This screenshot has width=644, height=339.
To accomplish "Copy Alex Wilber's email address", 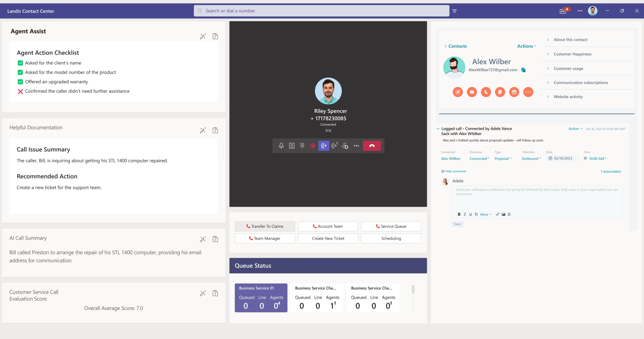I will click(523, 70).
